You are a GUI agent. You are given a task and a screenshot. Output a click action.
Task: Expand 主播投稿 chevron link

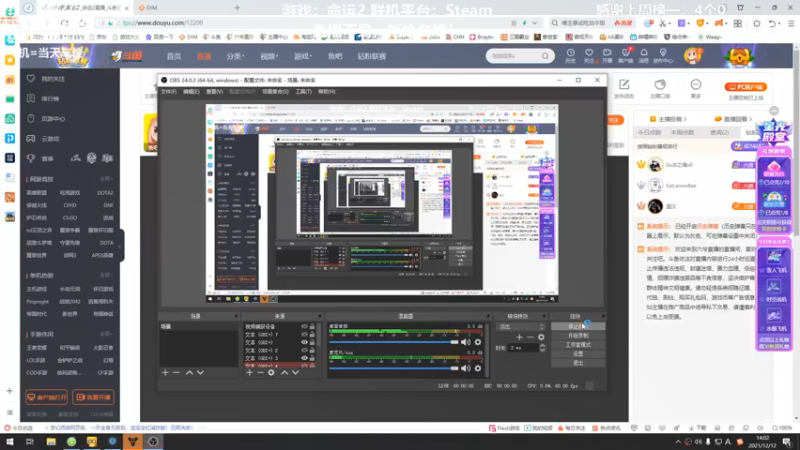669,119
